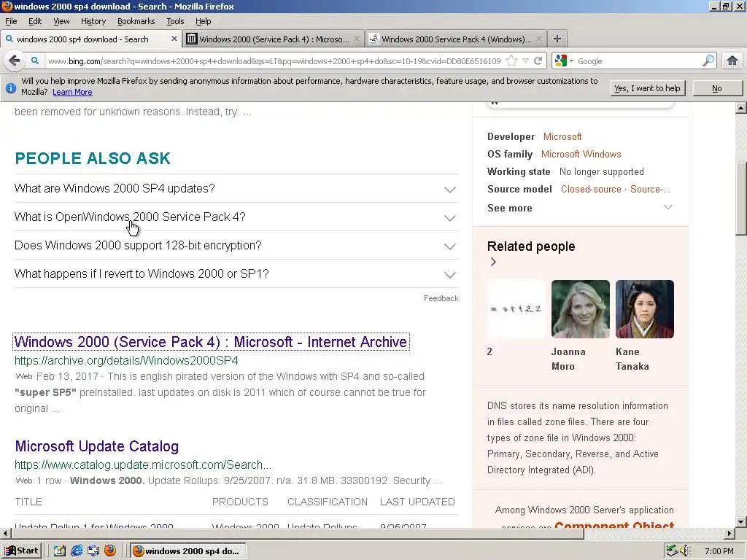This screenshot has width=747, height=560.
Task: Click the https://archive.org/details/Windows2000SP4 URL text
Action: 126,360
